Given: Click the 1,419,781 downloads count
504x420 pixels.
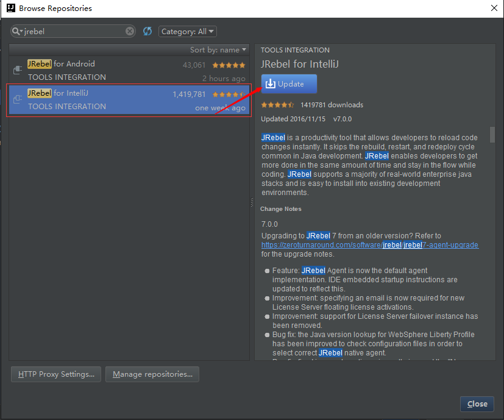Looking at the screenshot, I should point(189,94).
